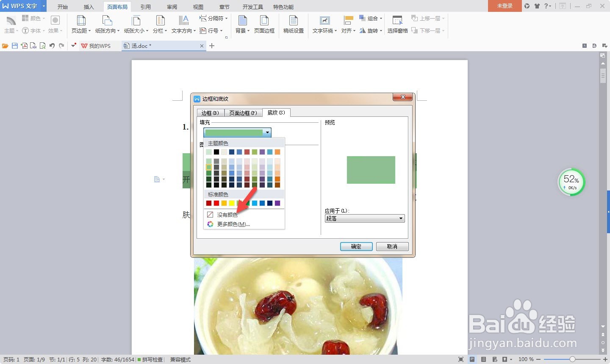Click the 取消 cancel button
The height and width of the screenshot is (364, 610).
point(392,246)
